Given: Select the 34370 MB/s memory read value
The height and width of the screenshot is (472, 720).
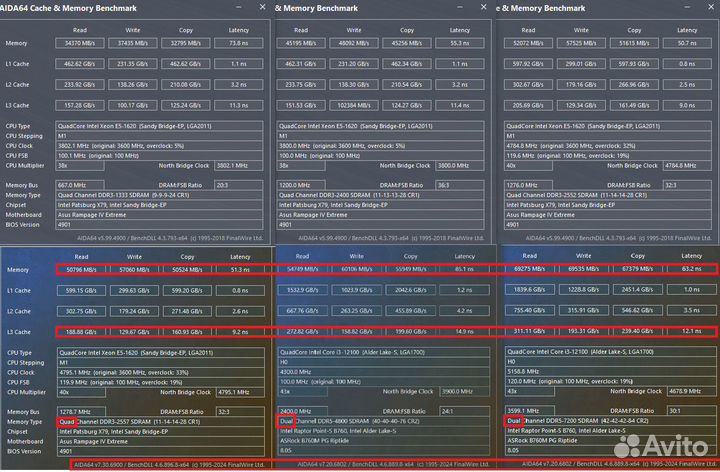Looking at the screenshot, I should pos(79,43).
